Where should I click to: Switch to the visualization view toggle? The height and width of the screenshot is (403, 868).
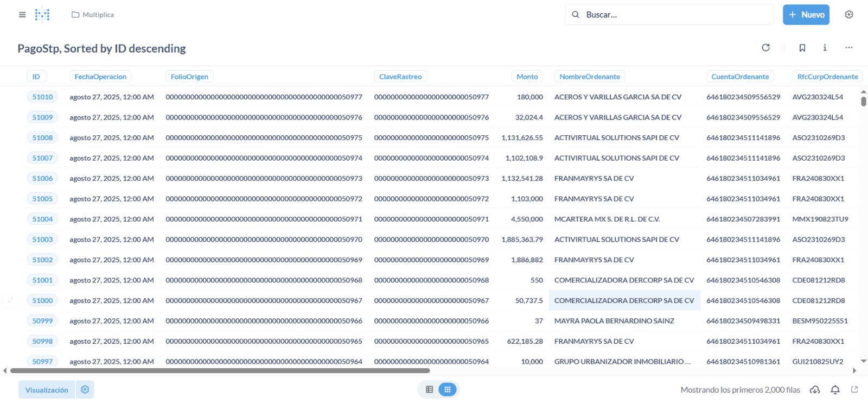[448, 389]
